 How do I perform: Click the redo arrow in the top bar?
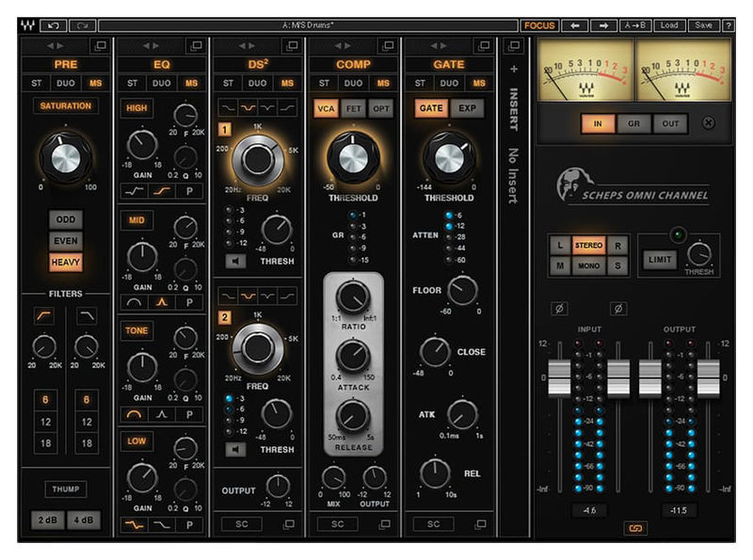click(83, 25)
